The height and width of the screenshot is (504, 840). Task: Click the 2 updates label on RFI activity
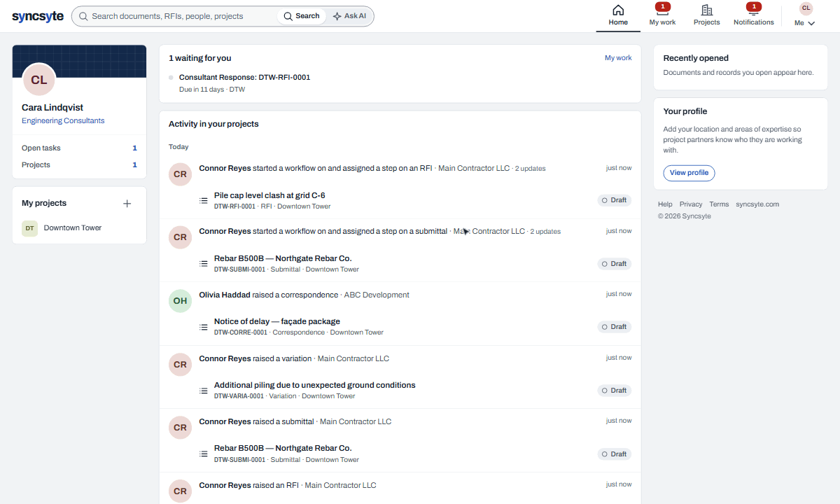coord(531,169)
